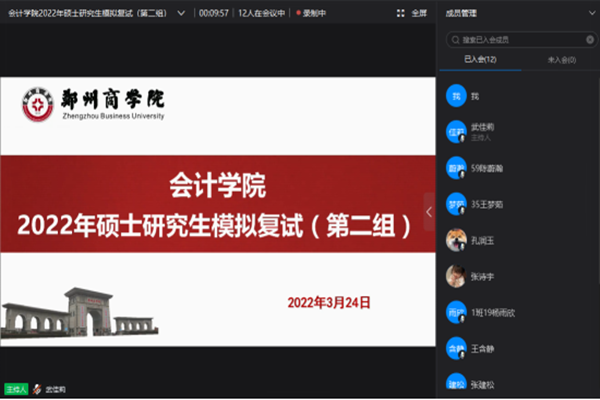This screenshot has width=600, height=400.
Task: Collapse the members panel with the side arrow
Action: coord(429,211)
